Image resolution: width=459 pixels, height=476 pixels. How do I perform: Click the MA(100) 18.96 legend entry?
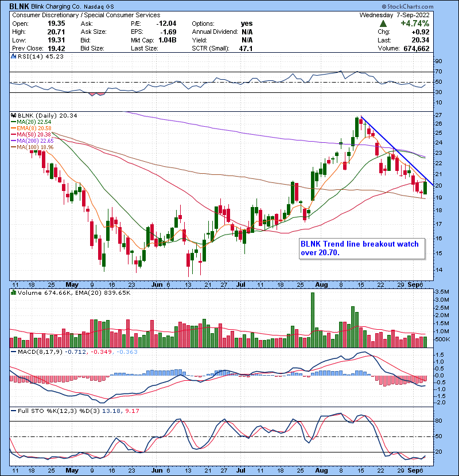click(32, 147)
